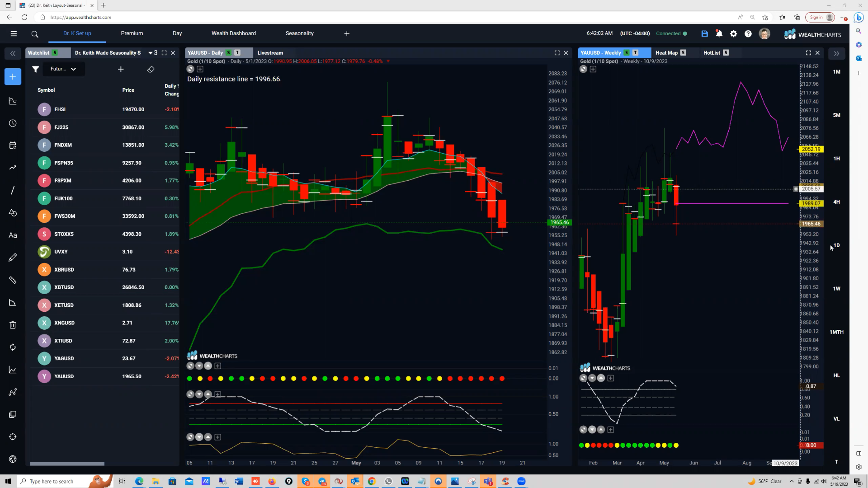Open the copy layers icon in sidebar
The width and height of the screenshot is (868, 488).
coord(13,414)
